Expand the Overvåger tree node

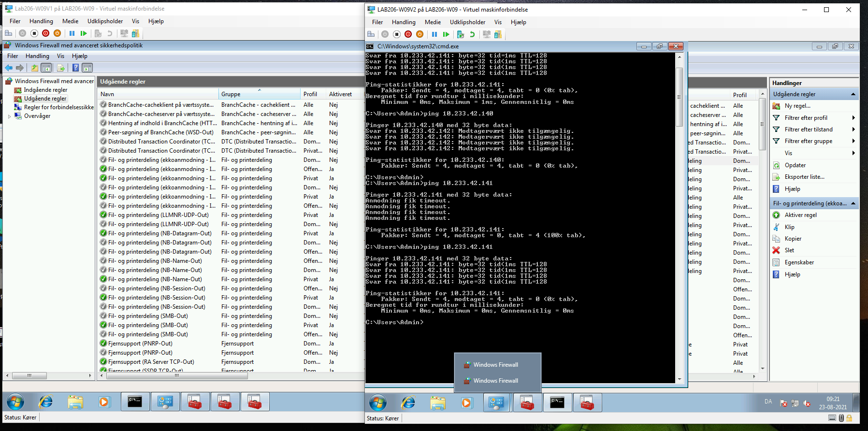tap(9, 116)
